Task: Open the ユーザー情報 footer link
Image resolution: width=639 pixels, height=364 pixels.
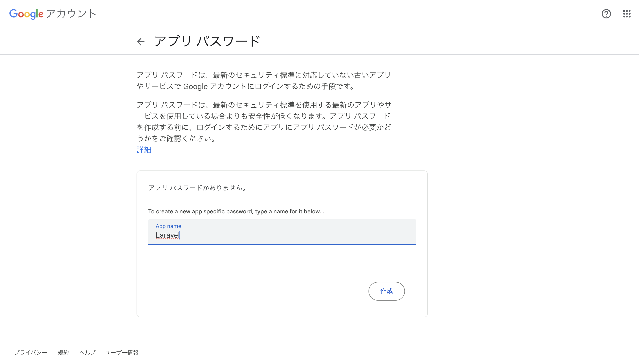Action: pos(122,353)
